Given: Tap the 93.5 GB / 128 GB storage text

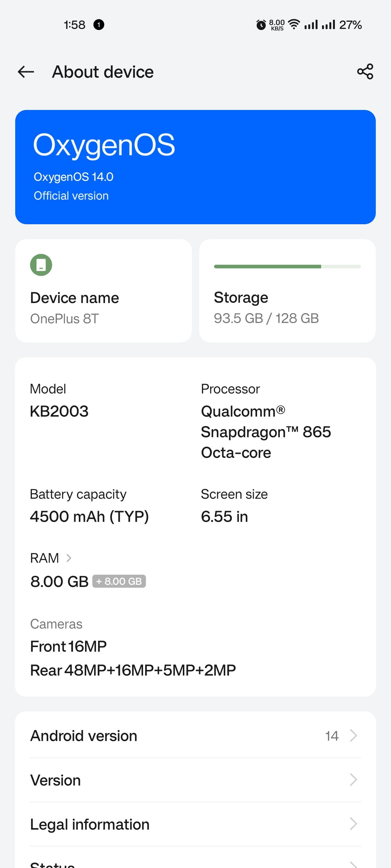Looking at the screenshot, I should [x=266, y=318].
